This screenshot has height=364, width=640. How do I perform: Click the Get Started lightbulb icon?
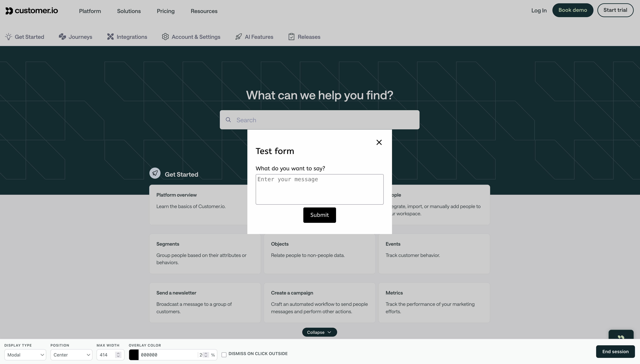pyautogui.click(x=8, y=37)
